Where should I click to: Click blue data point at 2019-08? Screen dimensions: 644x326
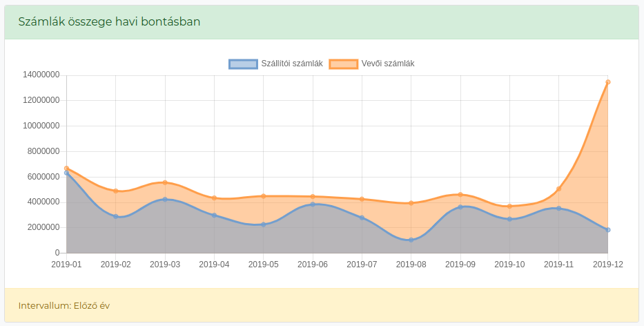pyautogui.click(x=411, y=240)
